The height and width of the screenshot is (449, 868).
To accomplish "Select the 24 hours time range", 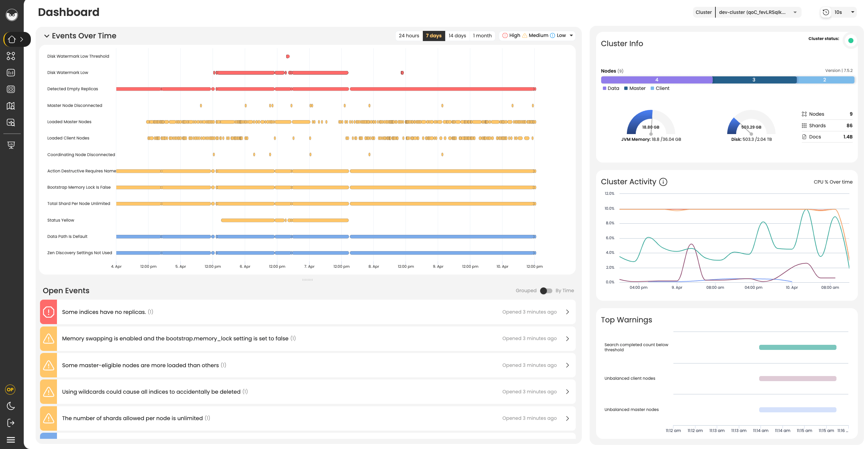I will 409,36.
